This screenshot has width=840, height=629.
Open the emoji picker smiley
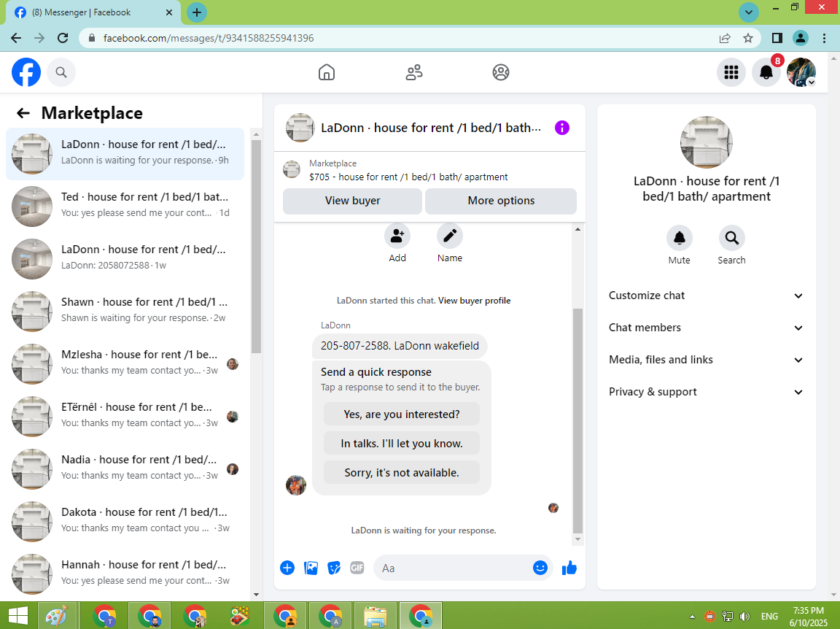(540, 568)
